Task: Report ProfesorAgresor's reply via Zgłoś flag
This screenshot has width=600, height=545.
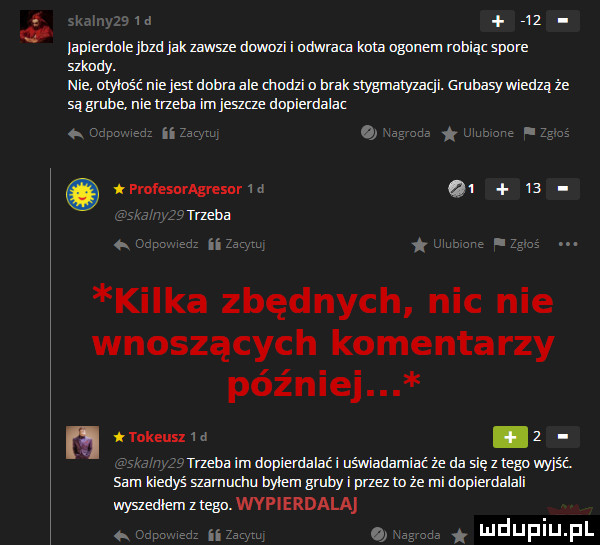Action: (x=517, y=244)
